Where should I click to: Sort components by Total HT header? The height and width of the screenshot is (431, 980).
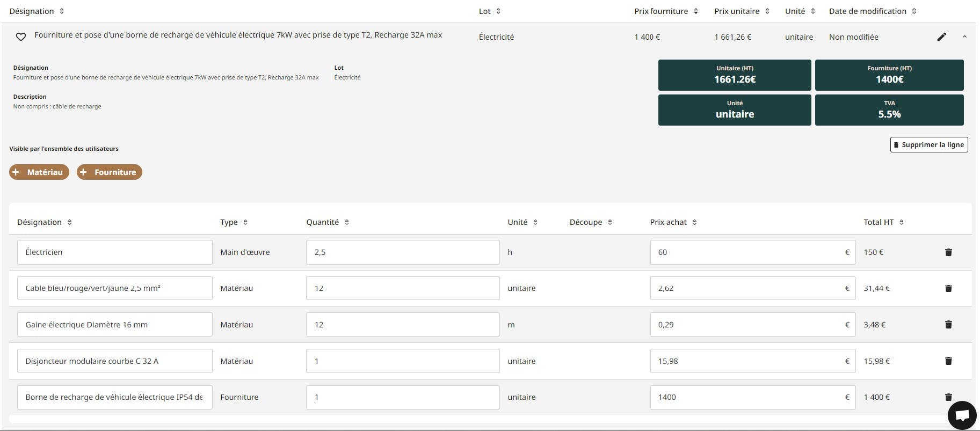(x=883, y=222)
